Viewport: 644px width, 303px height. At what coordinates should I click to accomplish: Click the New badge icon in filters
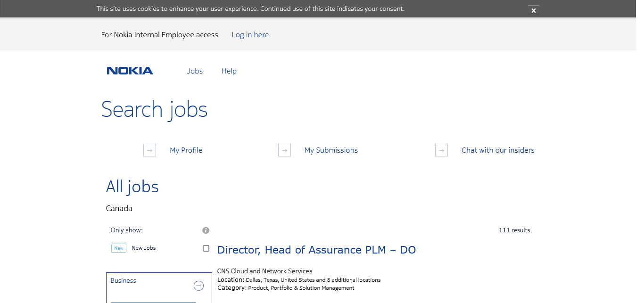click(x=119, y=248)
